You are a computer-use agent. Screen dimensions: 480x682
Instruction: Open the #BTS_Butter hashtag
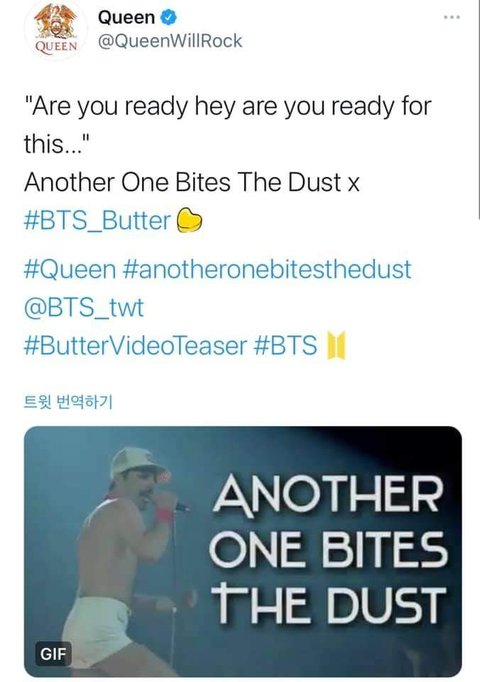pos(97,221)
